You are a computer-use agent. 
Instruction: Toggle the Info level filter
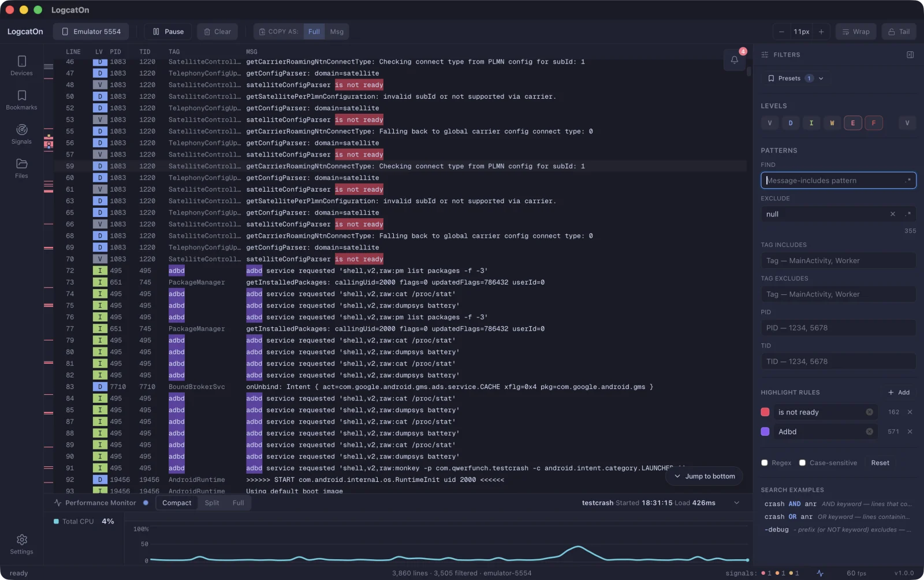coord(811,123)
